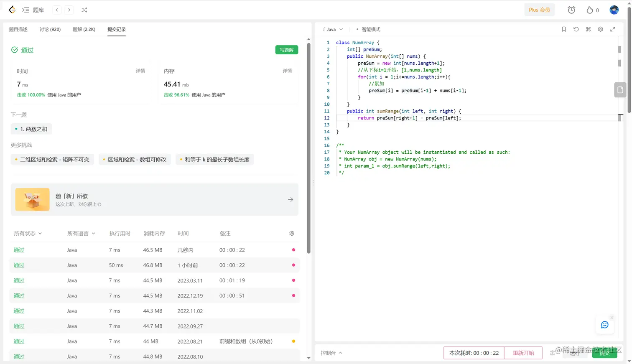Open the alarm clock timer icon
The width and height of the screenshot is (632, 364).
click(571, 10)
